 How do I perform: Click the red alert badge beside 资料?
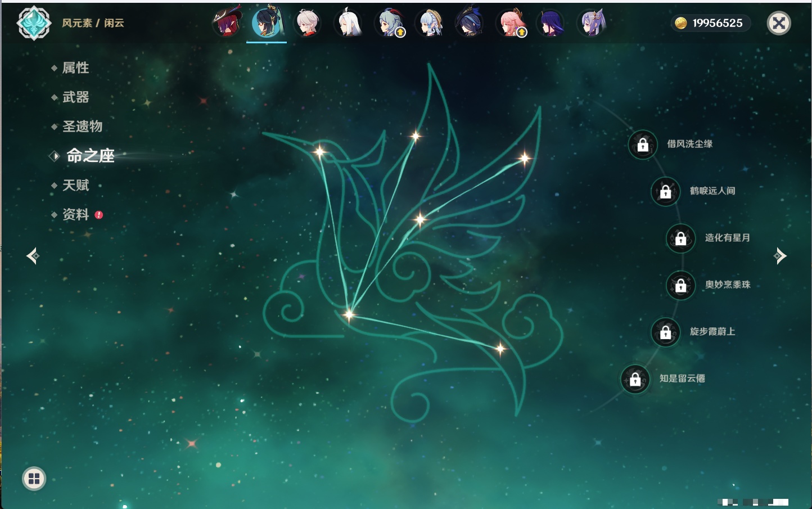click(x=99, y=215)
